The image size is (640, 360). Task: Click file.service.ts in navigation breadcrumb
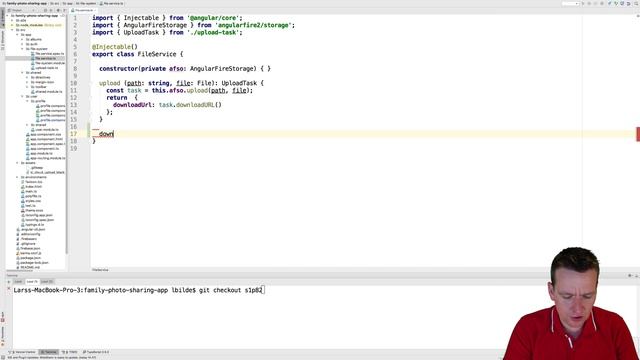pos(111,3)
